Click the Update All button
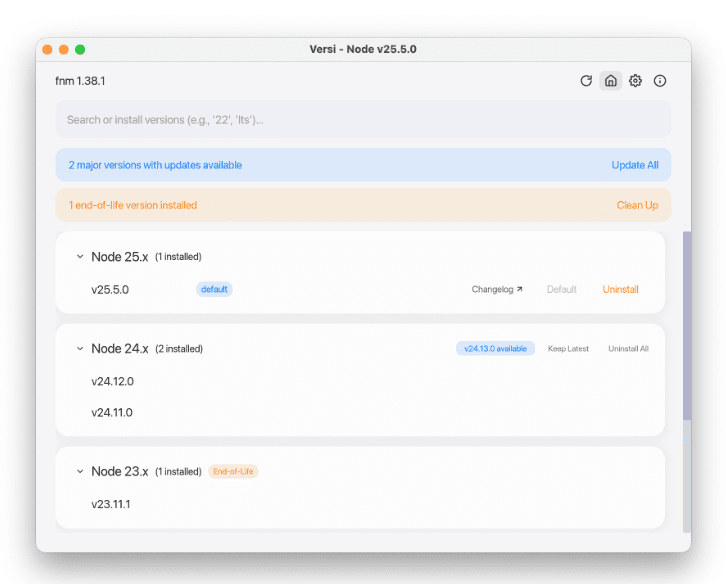Image resolution: width=726 pixels, height=584 pixels. 635,165
